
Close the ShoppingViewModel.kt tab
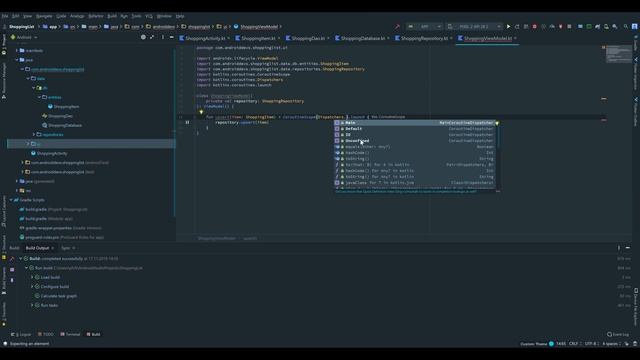pos(515,38)
